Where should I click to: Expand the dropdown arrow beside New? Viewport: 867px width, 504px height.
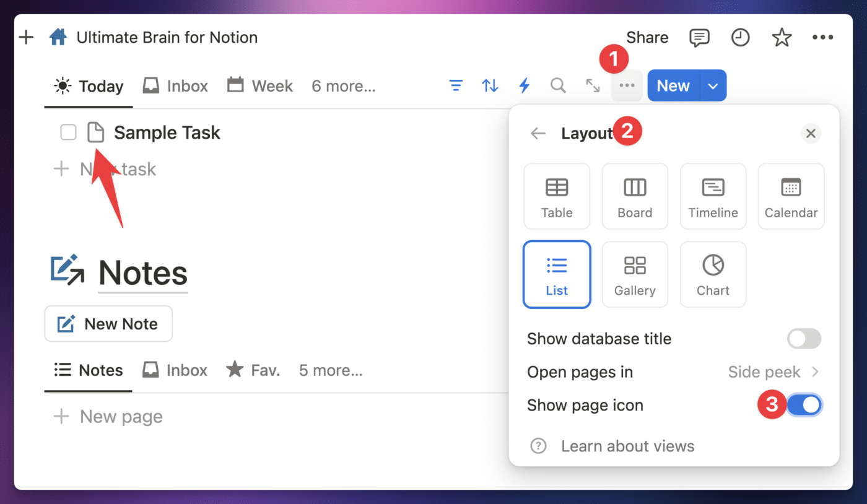713,85
